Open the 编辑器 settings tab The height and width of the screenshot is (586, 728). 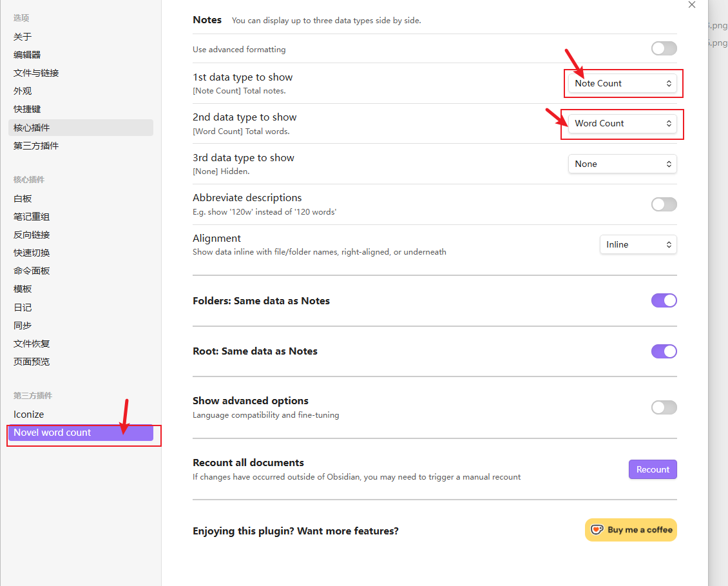click(27, 55)
